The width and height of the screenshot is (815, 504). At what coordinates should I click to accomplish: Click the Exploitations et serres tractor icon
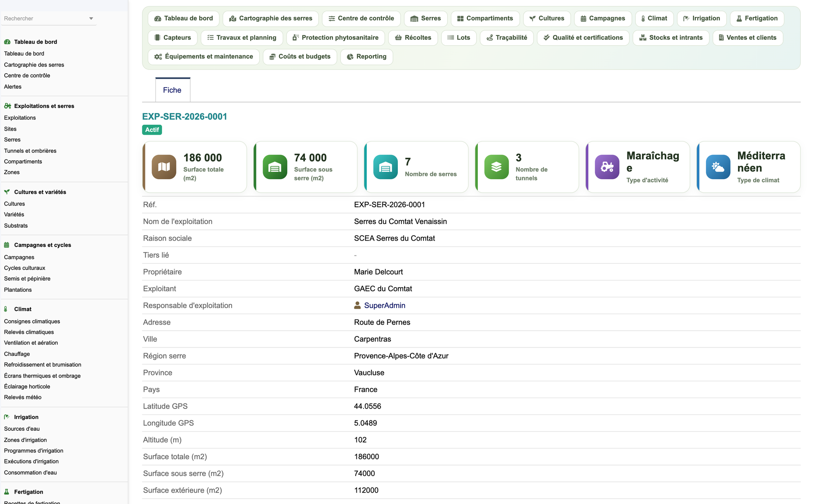(7, 106)
